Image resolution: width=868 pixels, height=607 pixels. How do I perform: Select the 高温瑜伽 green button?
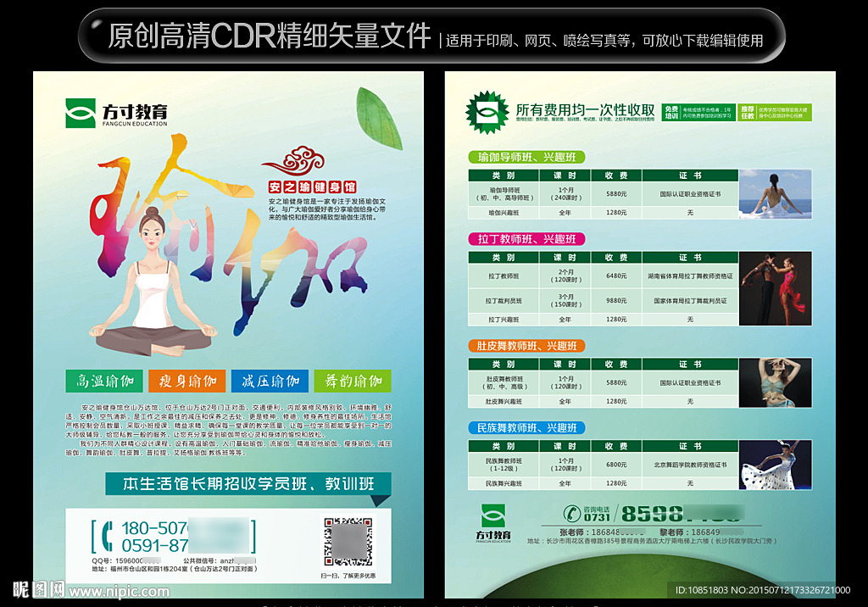click(x=104, y=381)
